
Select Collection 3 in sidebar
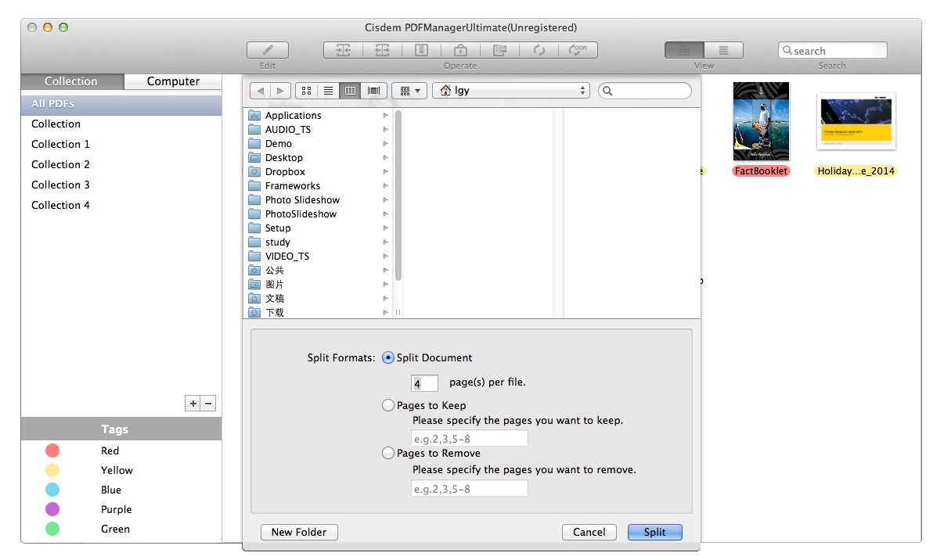coord(121,185)
